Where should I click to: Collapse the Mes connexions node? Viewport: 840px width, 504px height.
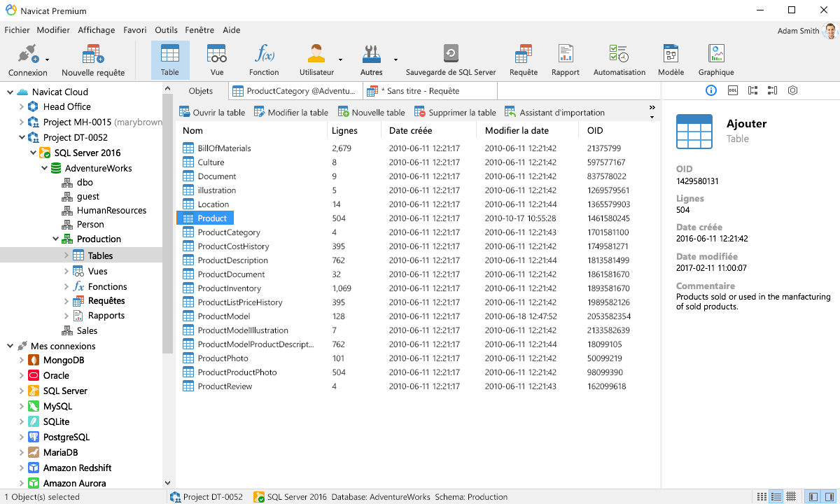(x=10, y=346)
